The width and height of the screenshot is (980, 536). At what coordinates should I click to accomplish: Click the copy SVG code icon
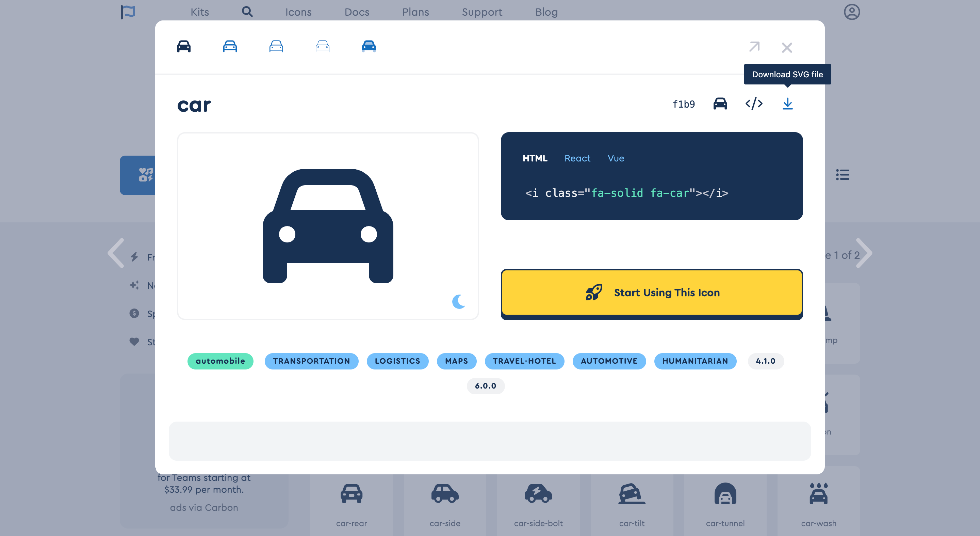coord(754,104)
